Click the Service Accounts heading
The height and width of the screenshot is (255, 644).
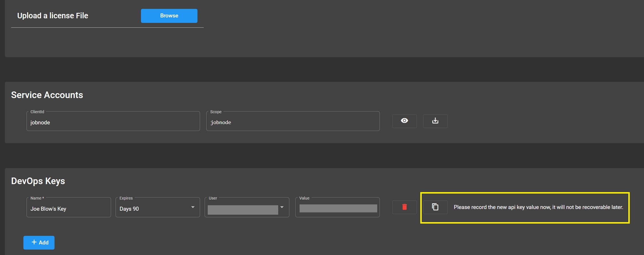pos(47,95)
